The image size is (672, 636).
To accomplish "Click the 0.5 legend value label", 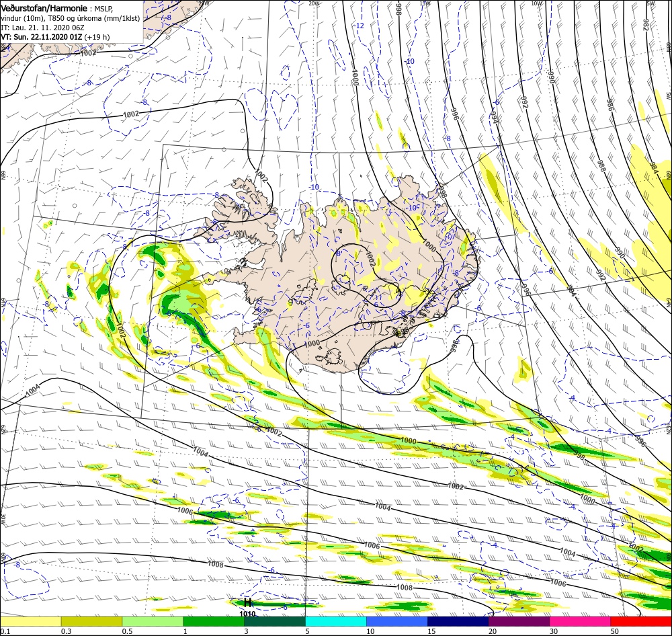I will pos(127,631).
